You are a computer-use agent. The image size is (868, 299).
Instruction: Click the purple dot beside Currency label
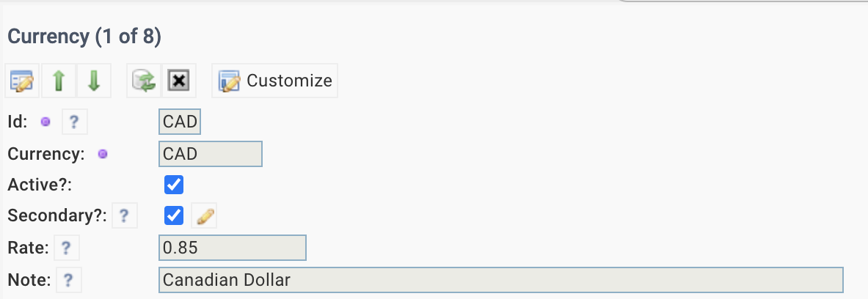(103, 154)
